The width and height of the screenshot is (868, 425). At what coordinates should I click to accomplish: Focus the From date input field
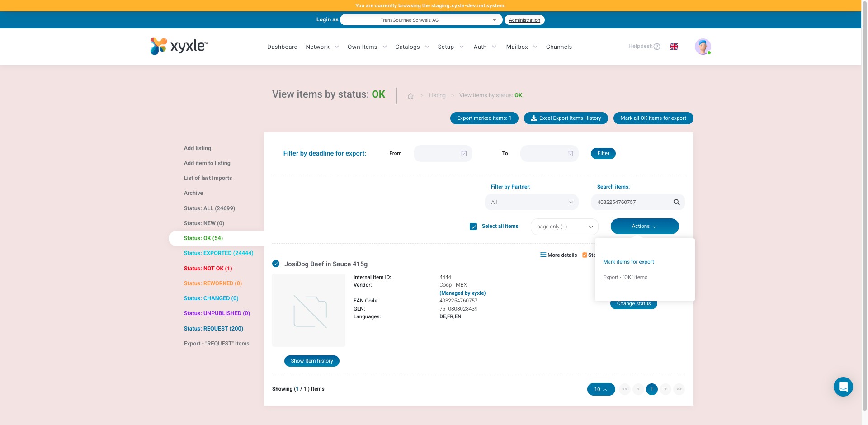click(x=443, y=153)
